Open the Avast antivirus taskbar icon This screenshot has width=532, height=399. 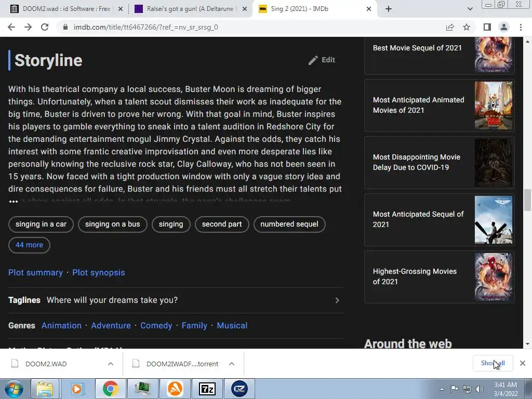pyautogui.click(x=175, y=389)
